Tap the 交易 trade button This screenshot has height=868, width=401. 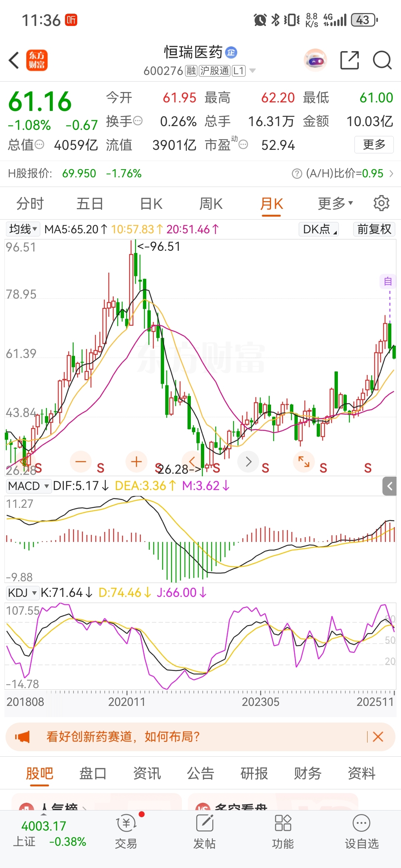pyautogui.click(x=126, y=831)
